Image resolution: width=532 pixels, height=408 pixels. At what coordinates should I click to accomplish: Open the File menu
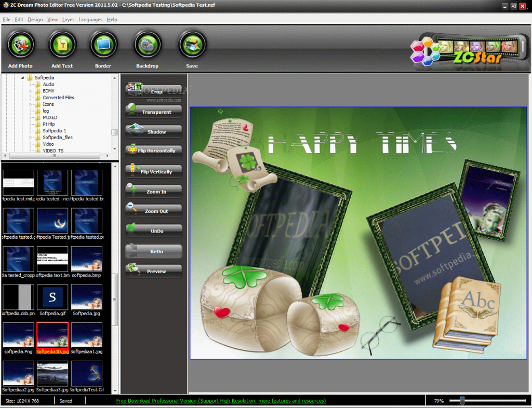(6, 19)
